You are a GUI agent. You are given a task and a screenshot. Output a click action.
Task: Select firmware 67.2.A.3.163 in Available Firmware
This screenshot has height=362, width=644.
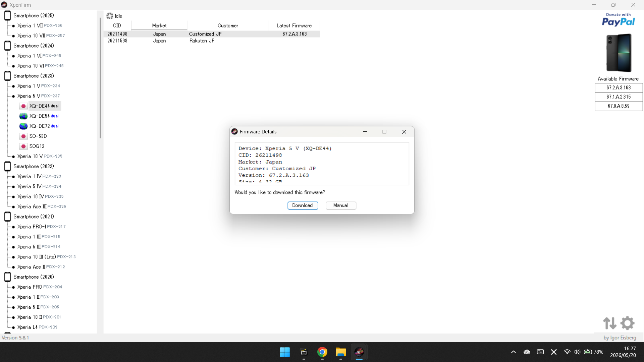(x=619, y=88)
